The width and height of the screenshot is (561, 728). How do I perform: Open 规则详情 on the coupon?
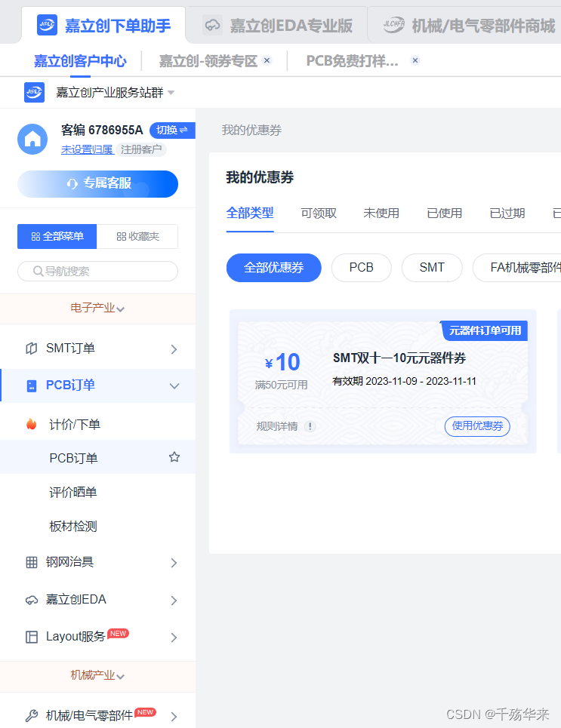277,426
